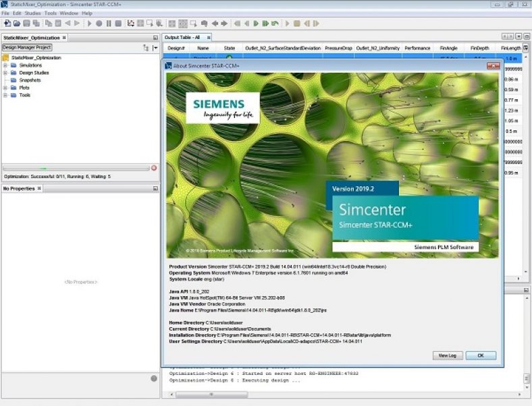
Task: Click the gray triangle Run toolbar icon
Action: 90,24
